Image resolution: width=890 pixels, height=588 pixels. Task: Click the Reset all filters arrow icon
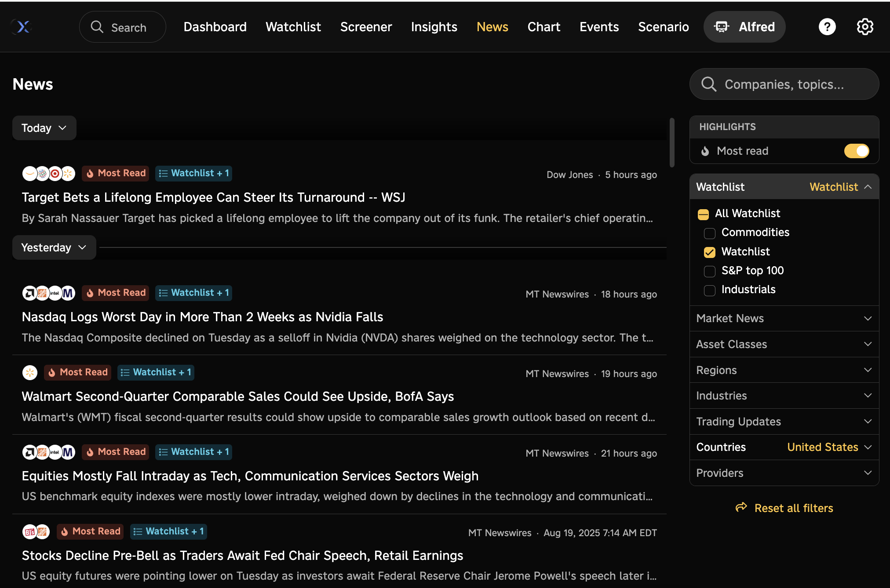[741, 507]
